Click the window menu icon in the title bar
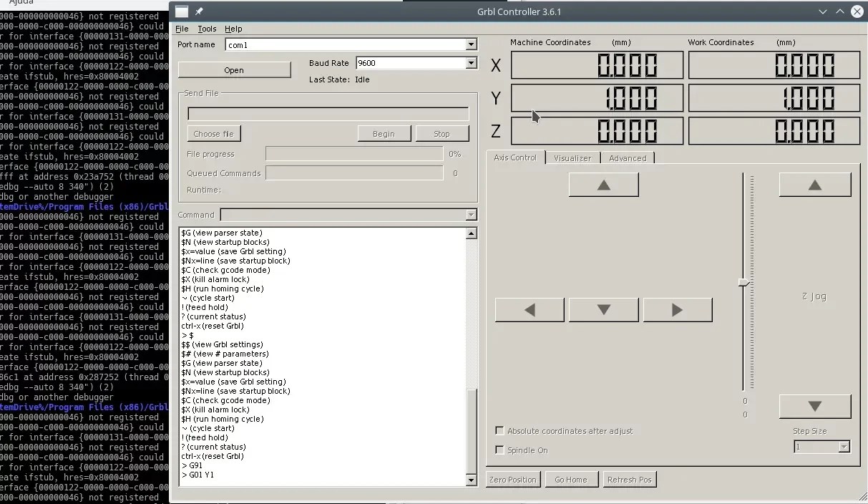 182,11
